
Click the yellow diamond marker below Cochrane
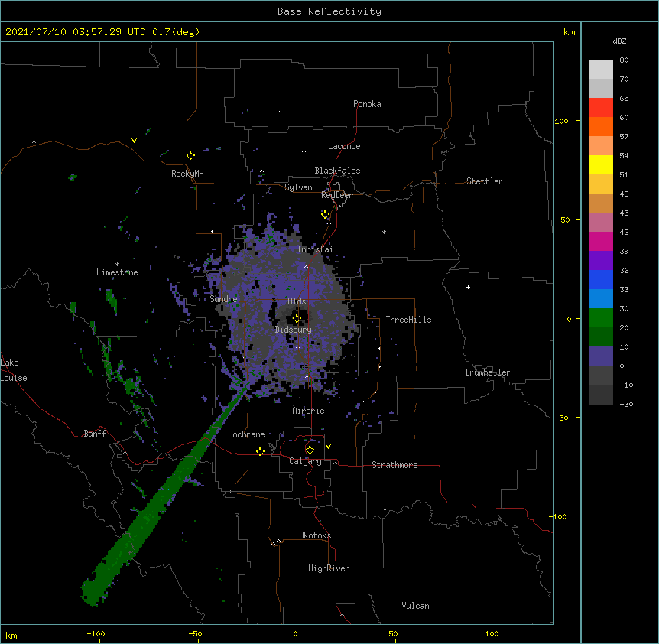point(260,451)
